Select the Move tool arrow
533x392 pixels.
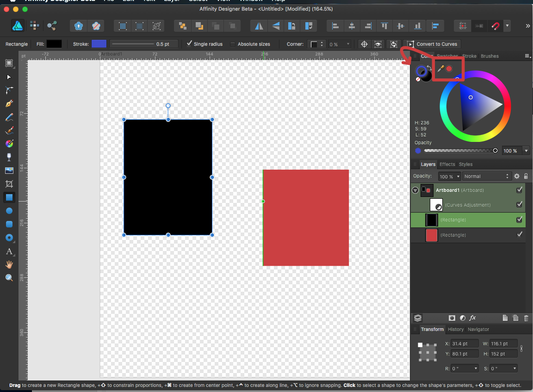9,77
